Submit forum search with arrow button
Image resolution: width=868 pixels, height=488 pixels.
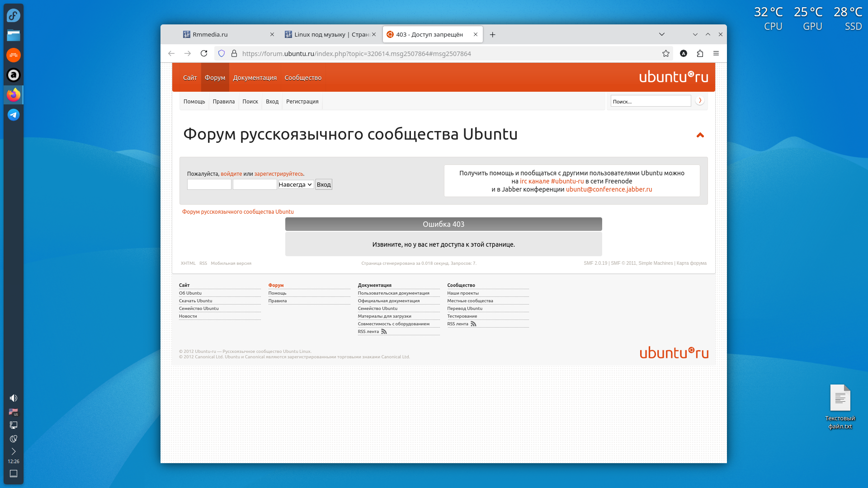coord(700,101)
